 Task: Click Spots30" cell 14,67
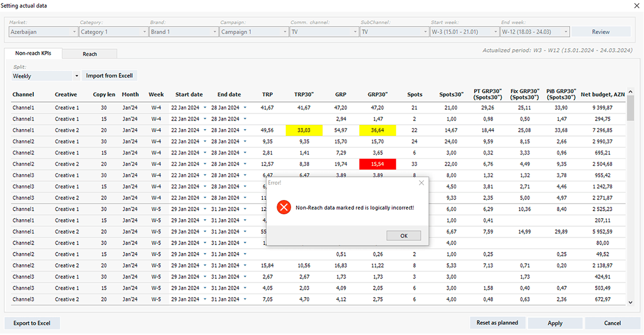click(x=451, y=130)
